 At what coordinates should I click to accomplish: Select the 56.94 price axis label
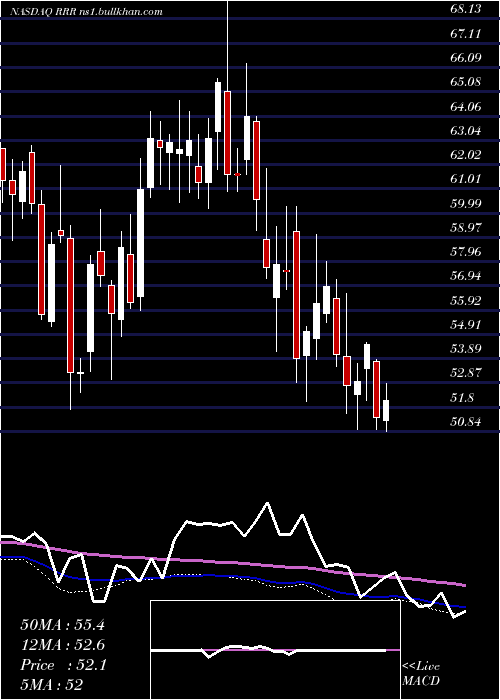pyautogui.click(x=467, y=275)
